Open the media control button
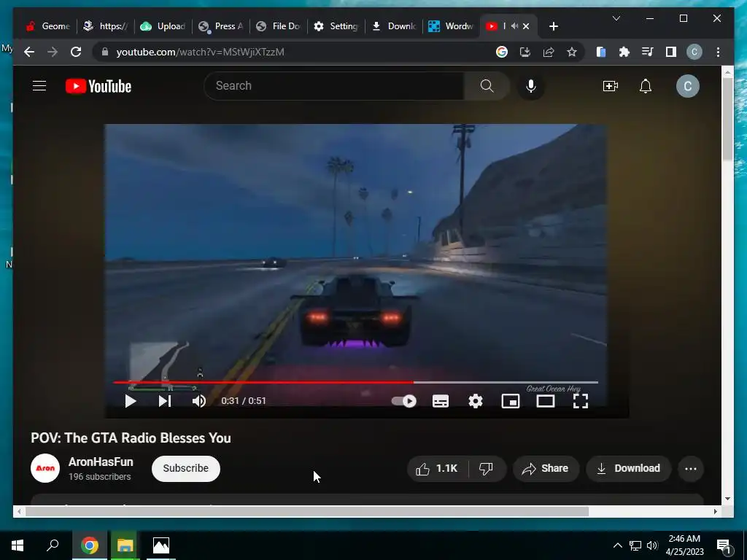This screenshot has height=560, width=747. pyautogui.click(x=648, y=52)
